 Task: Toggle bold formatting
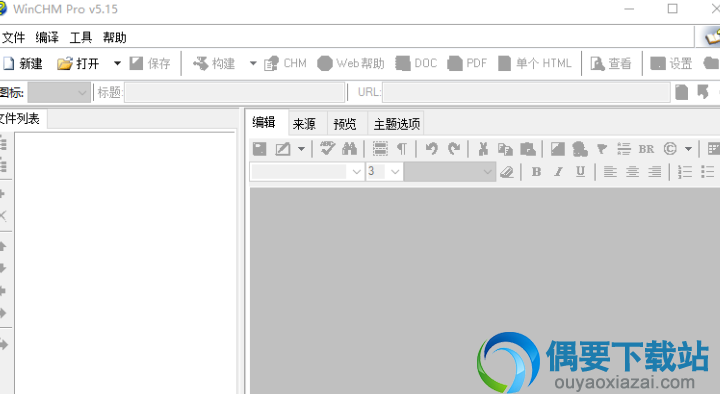pos(536,172)
